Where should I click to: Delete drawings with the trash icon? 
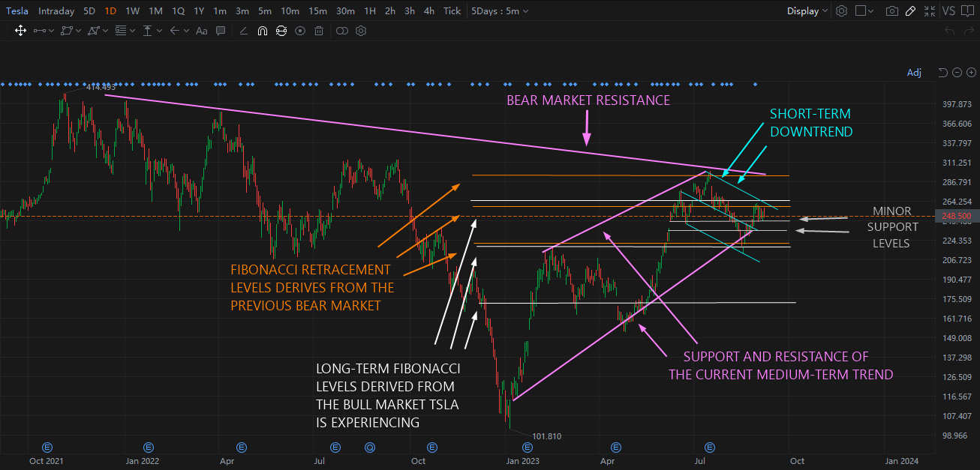point(319,31)
